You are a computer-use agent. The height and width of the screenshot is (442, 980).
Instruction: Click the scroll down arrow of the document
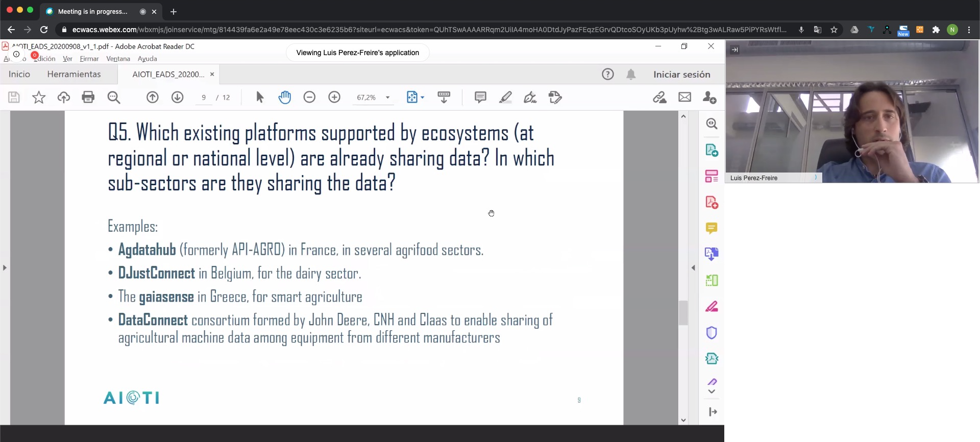point(683,420)
